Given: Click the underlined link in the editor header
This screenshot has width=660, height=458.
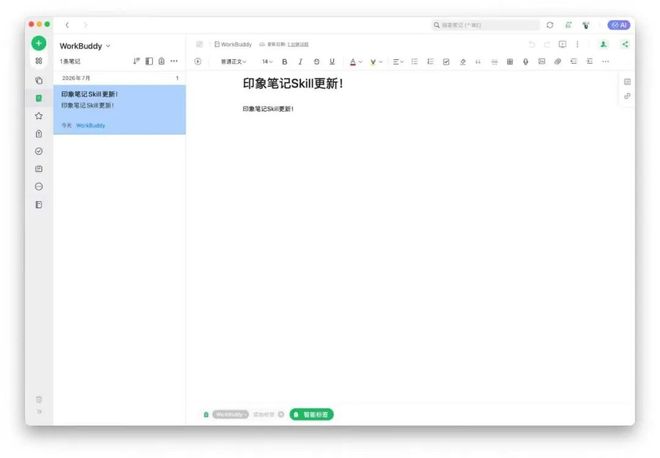Looking at the screenshot, I should [298, 44].
